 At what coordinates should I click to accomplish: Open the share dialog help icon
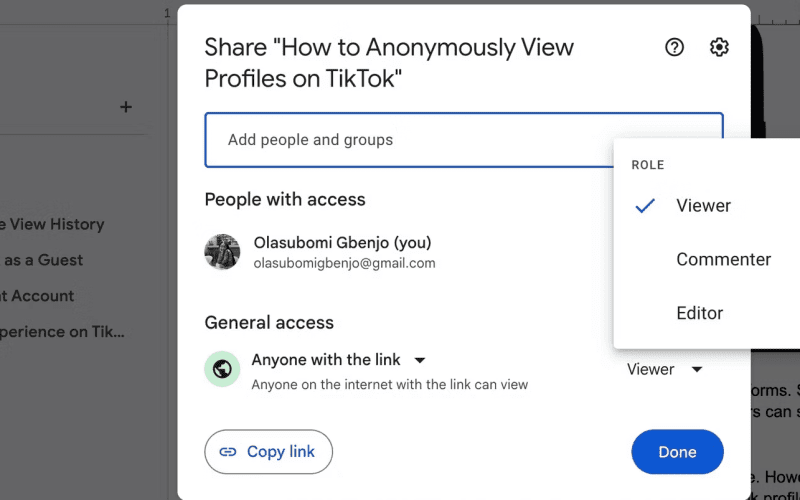[674, 47]
